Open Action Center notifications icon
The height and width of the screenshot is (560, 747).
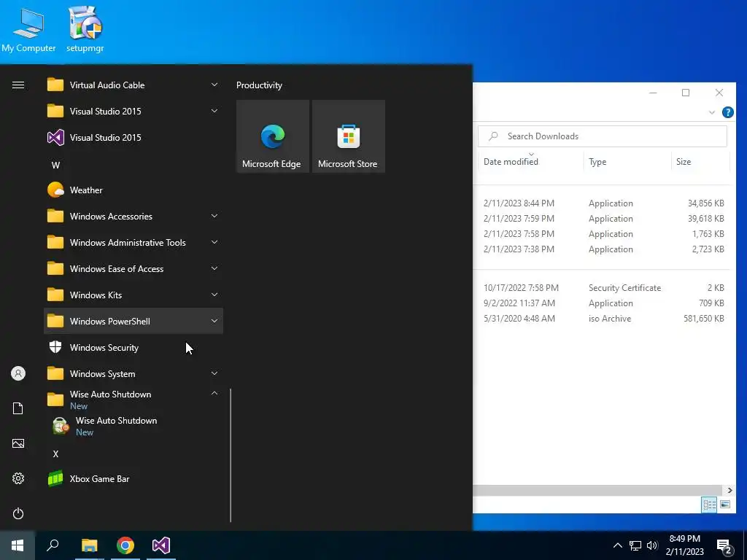coord(724,547)
